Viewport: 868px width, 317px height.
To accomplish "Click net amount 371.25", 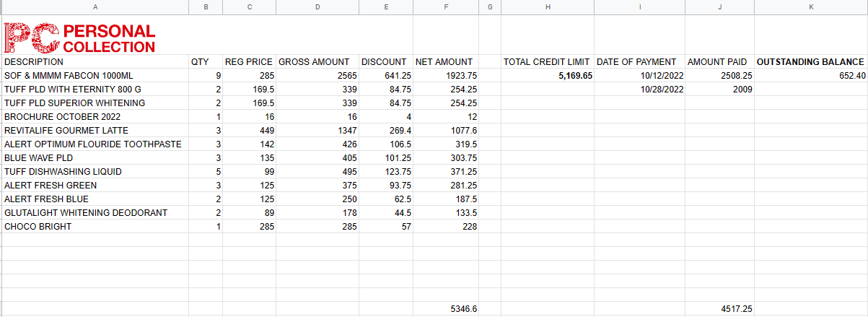I will coord(446,172).
